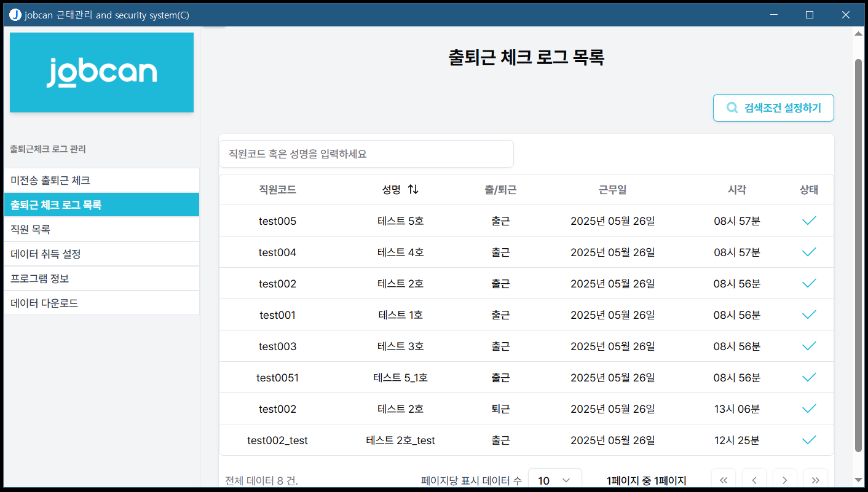Click the 근무일 column header
The width and height of the screenshot is (868, 492).
tap(612, 190)
